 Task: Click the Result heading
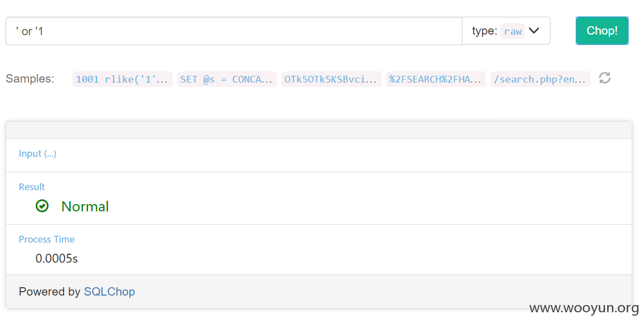[x=32, y=187]
